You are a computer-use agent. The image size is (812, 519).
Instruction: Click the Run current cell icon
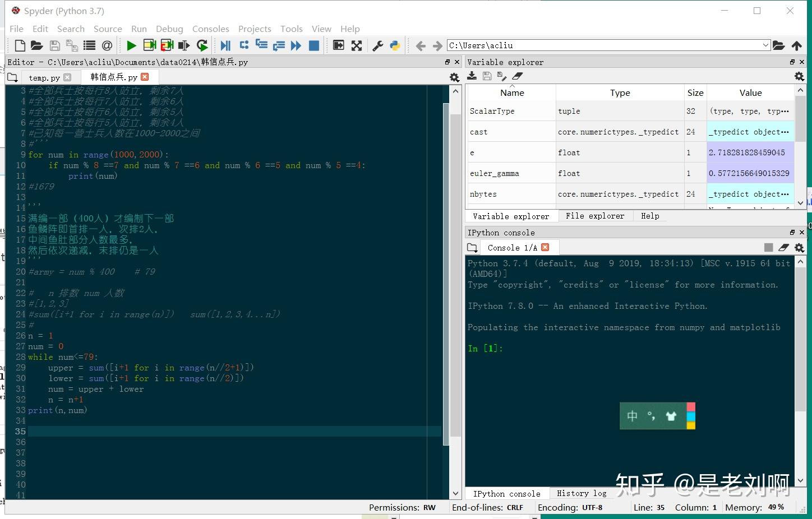click(x=149, y=45)
